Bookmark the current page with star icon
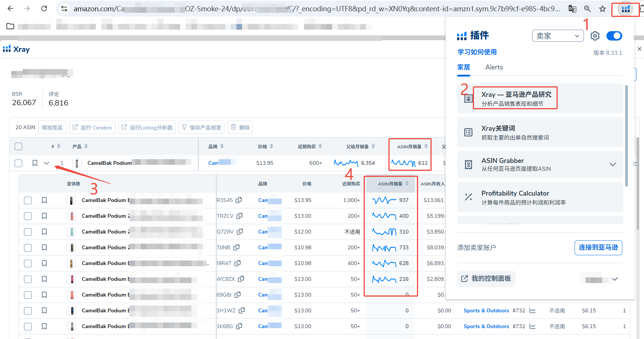This screenshot has width=644, height=339. coord(602,9)
